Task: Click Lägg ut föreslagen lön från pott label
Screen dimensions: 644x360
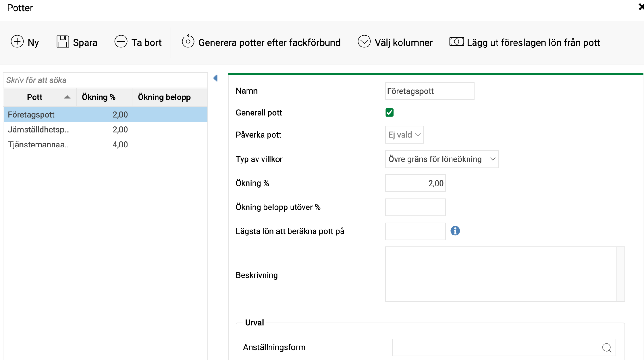Action: click(533, 42)
